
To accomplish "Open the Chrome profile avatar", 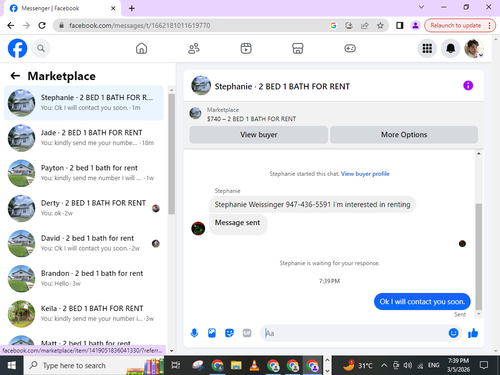I will 415,26.
